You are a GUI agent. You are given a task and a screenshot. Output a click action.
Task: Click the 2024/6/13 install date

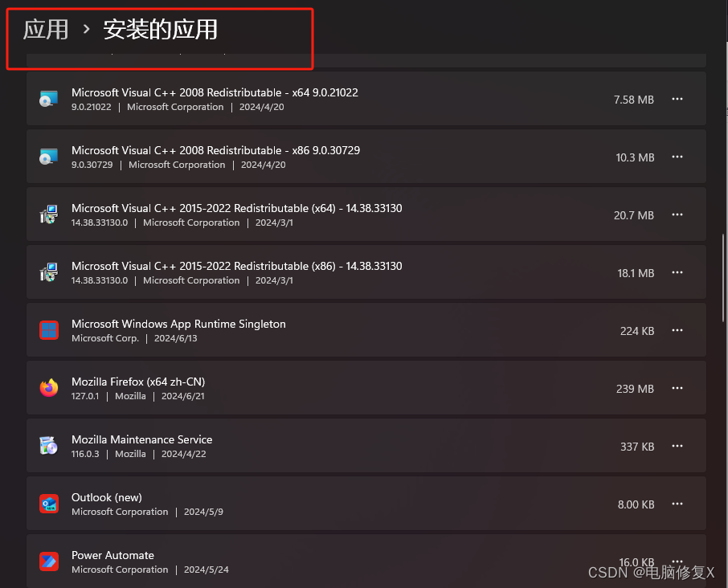pyautogui.click(x=175, y=338)
